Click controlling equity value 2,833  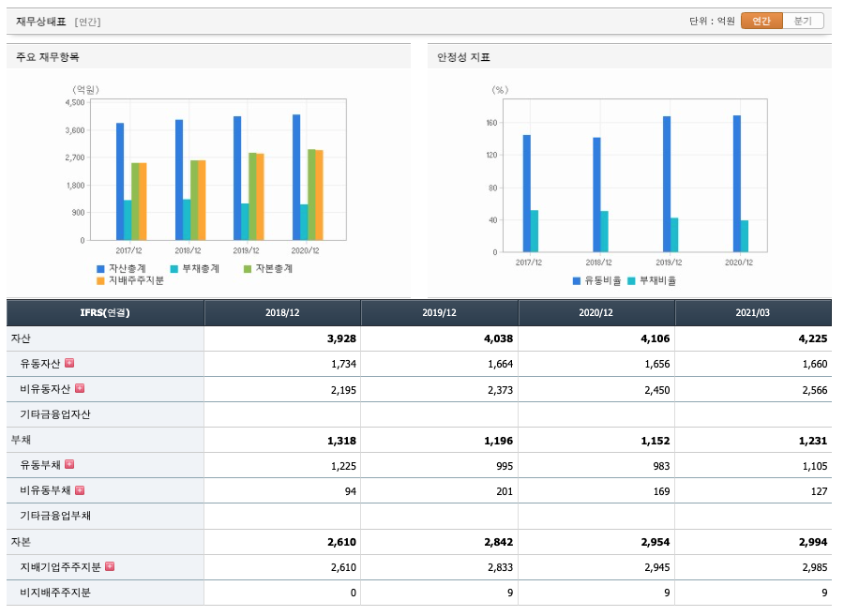[500, 567]
